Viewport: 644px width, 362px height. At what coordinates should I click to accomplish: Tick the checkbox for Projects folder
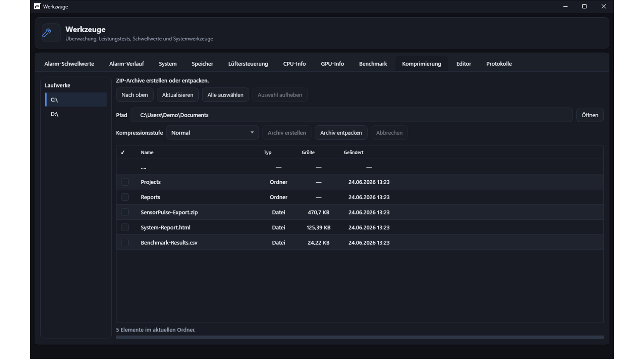point(125,182)
